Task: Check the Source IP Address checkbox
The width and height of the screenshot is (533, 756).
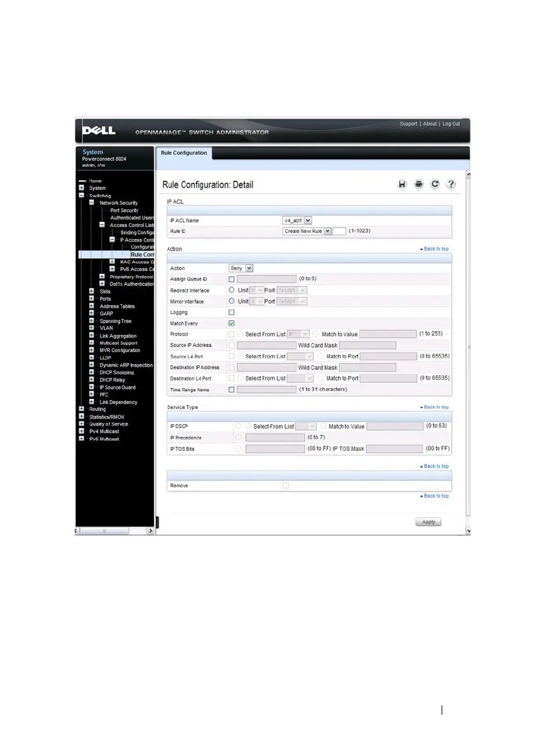Action: [x=232, y=345]
